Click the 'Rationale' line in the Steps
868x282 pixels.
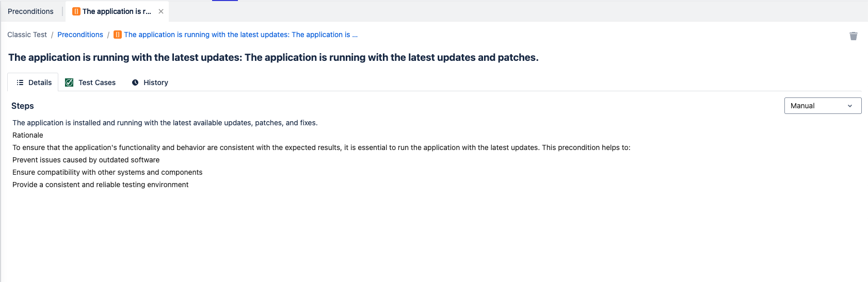pyautogui.click(x=28, y=135)
